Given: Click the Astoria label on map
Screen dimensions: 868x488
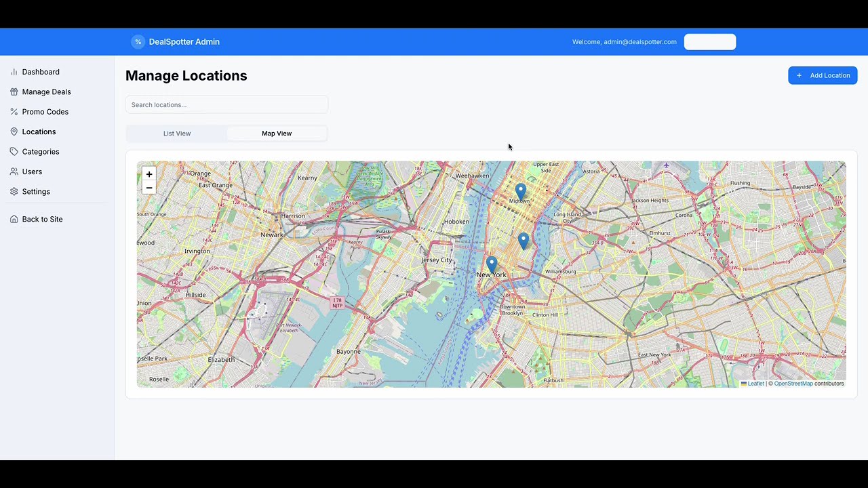Looking at the screenshot, I should pyautogui.click(x=591, y=171).
